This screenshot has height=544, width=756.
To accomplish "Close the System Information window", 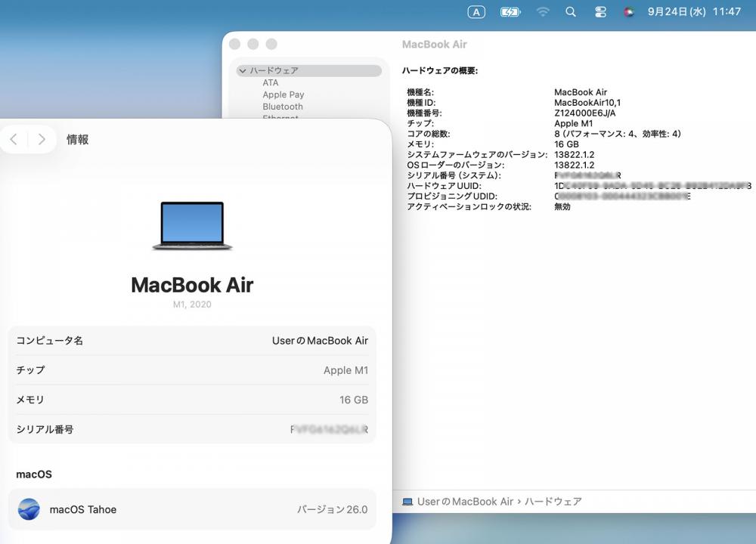I will click(235, 45).
